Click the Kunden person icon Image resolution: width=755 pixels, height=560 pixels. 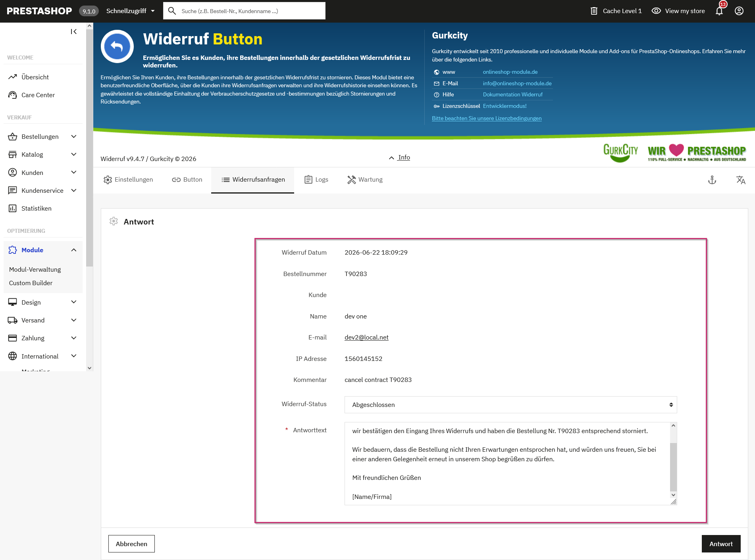point(13,173)
